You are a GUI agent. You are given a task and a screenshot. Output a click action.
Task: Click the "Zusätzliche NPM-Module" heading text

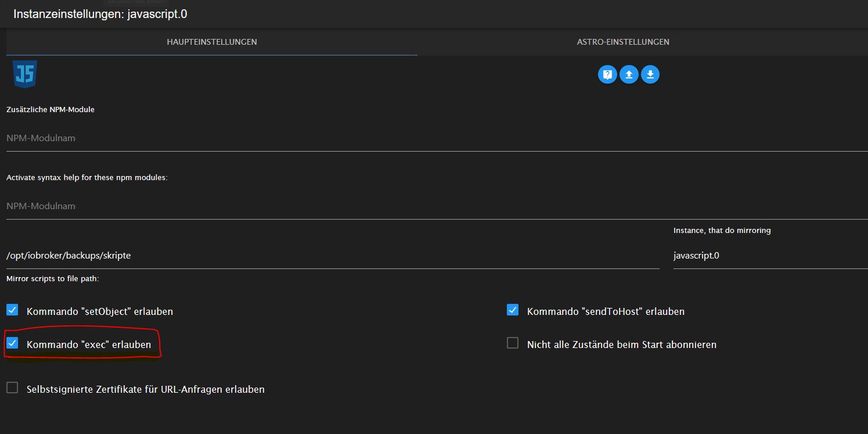pos(51,109)
